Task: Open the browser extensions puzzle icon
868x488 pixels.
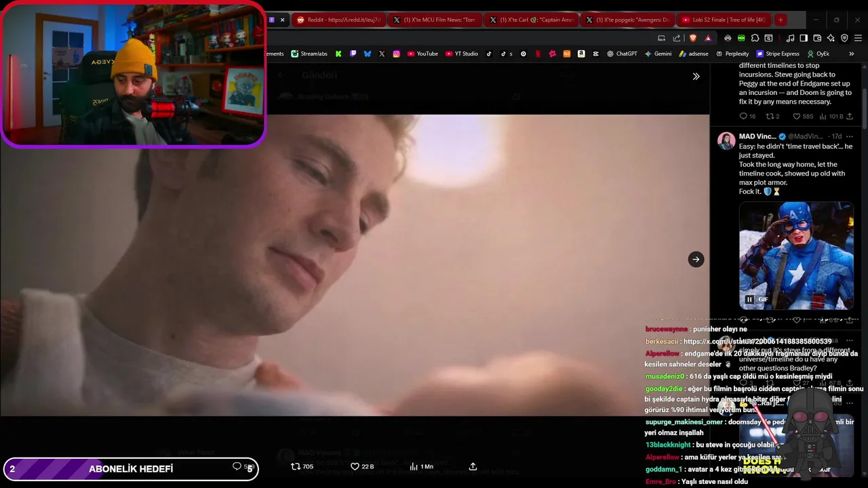Action: 755,38
